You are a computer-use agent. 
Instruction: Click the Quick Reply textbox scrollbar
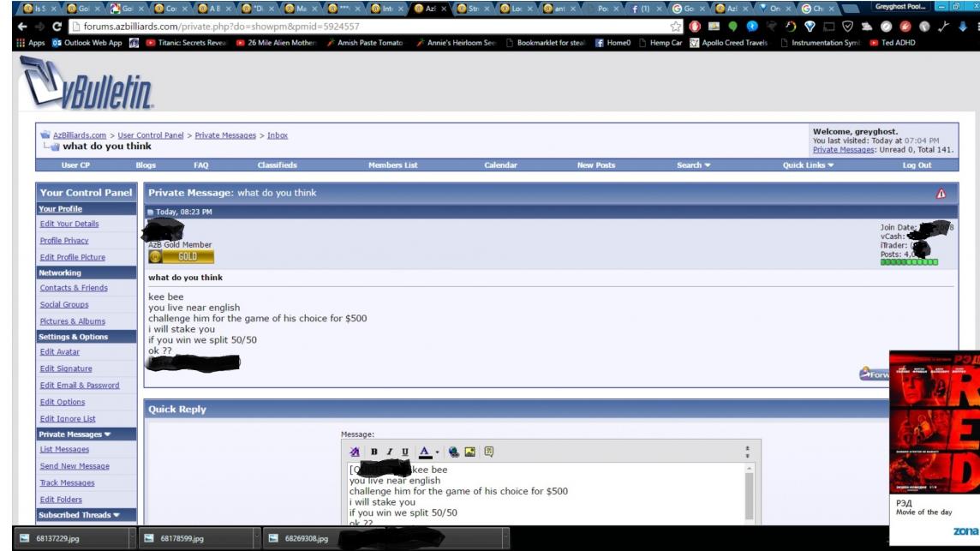[749, 494]
